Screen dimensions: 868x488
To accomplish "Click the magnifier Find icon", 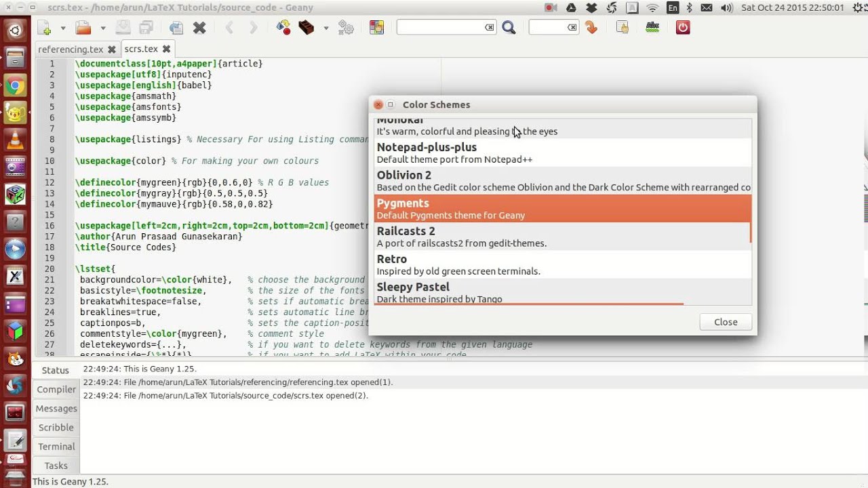I will 509,28.
